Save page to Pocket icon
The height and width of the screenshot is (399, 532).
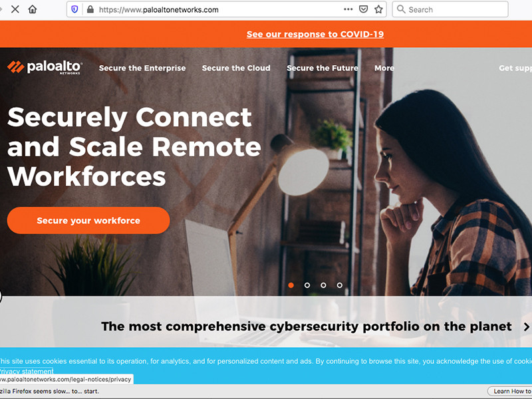coord(363,9)
